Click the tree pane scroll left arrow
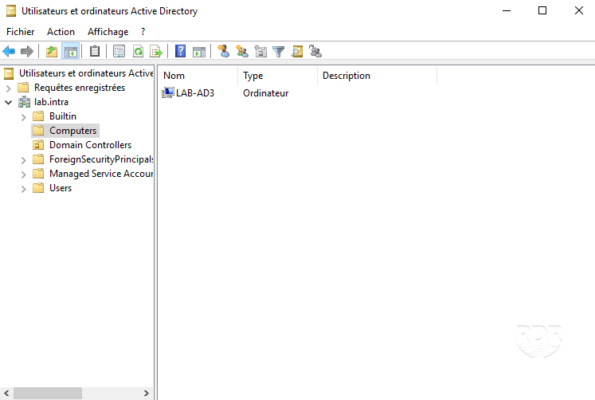595x400 pixels. (x=6, y=393)
